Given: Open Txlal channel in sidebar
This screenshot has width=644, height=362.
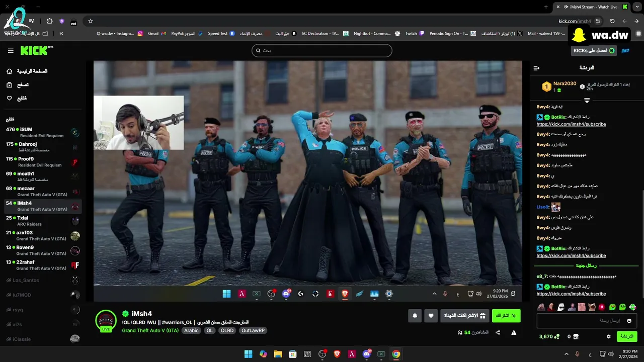Looking at the screenshot, I should click(x=43, y=221).
